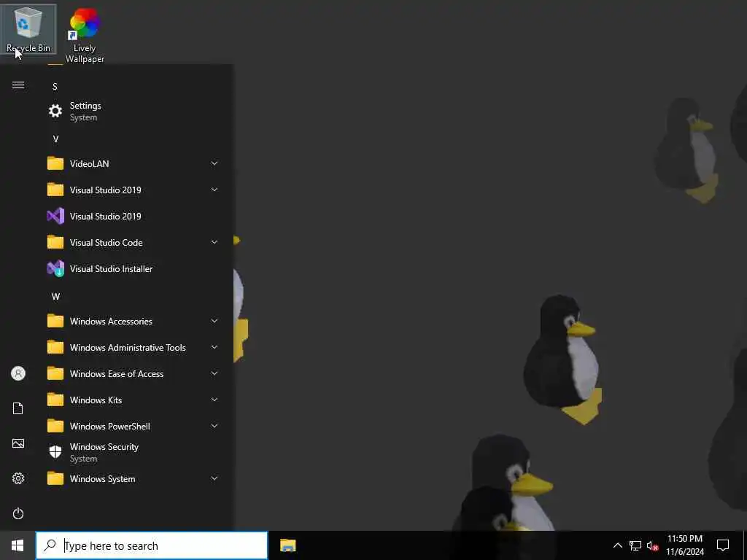Expand Windows PowerShell chevron
The image size is (747, 560).
pyautogui.click(x=214, y=426)
